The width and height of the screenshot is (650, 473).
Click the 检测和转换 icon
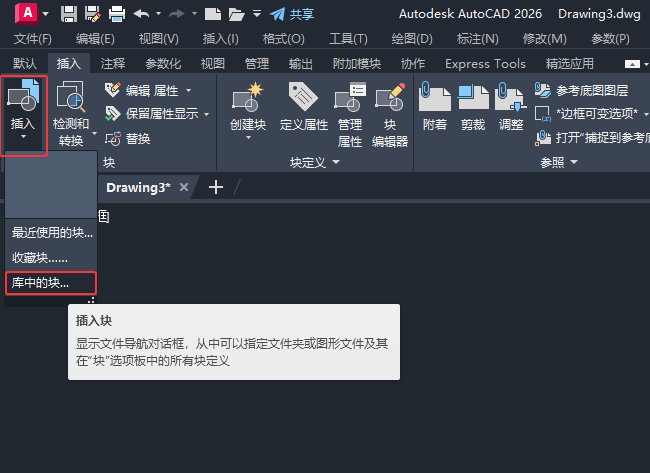(x=70, y=97)
